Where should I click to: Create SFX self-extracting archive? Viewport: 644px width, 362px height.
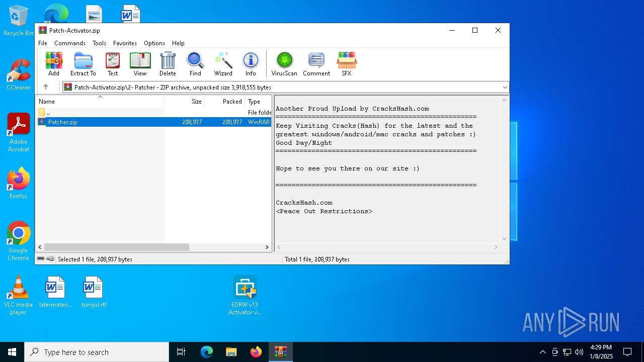[347, 64]
